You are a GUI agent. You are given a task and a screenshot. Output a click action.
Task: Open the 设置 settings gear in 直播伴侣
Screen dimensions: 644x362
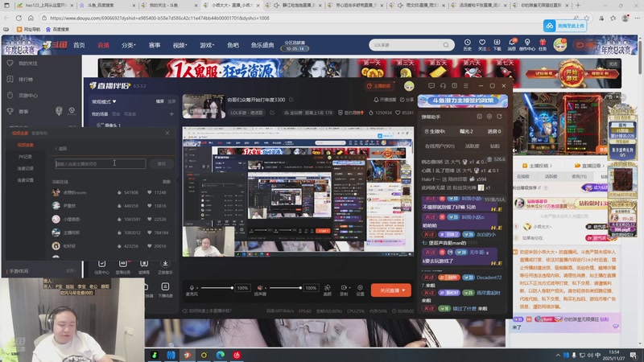(x=360, y=288)
